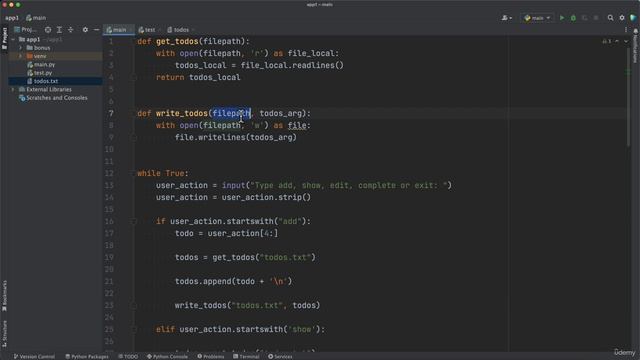The height and width of the screenshot is (360, 640).
Task: Open editor tabs more options menu
Action: pyautogui.click(x=626, y=30)
